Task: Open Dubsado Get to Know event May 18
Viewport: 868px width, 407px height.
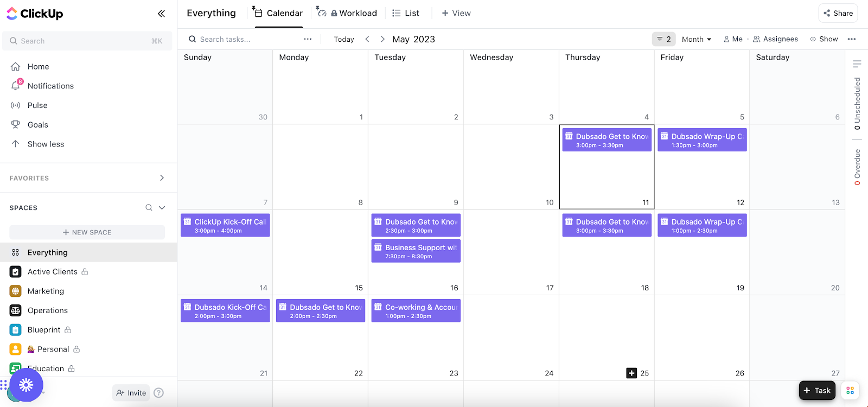Action: tap(607, 225)
